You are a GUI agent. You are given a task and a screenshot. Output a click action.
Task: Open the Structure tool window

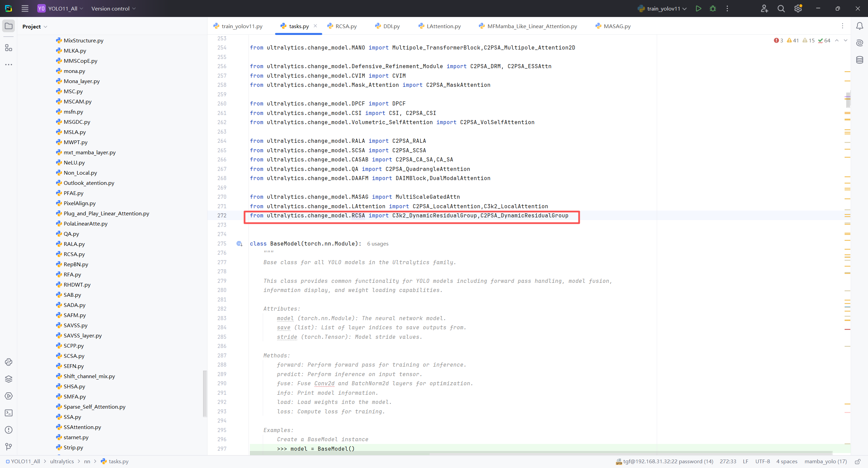click(x=8, y=48)
